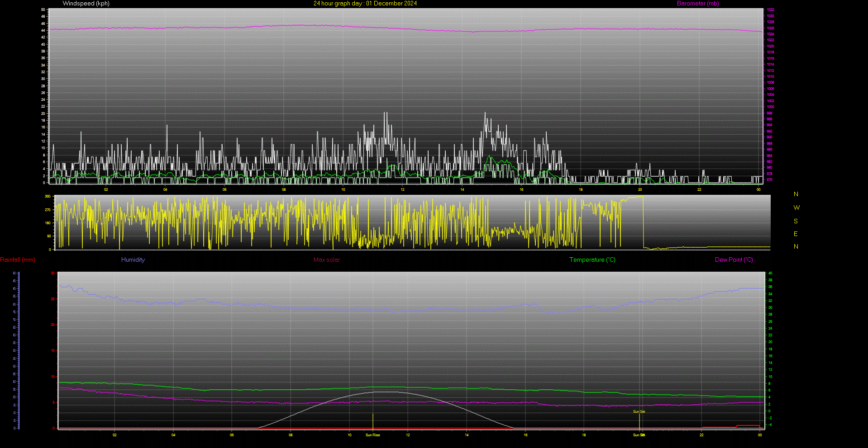The width and height of the screenshot is (868, 448).
Task: Click the 'Sun Set' label inside the temperature chart
Action: (639, 411)
